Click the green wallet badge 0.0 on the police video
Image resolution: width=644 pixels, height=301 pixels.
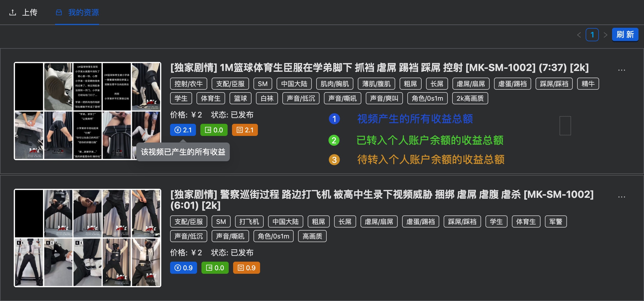pyautogui.click(x=215, y=267)
